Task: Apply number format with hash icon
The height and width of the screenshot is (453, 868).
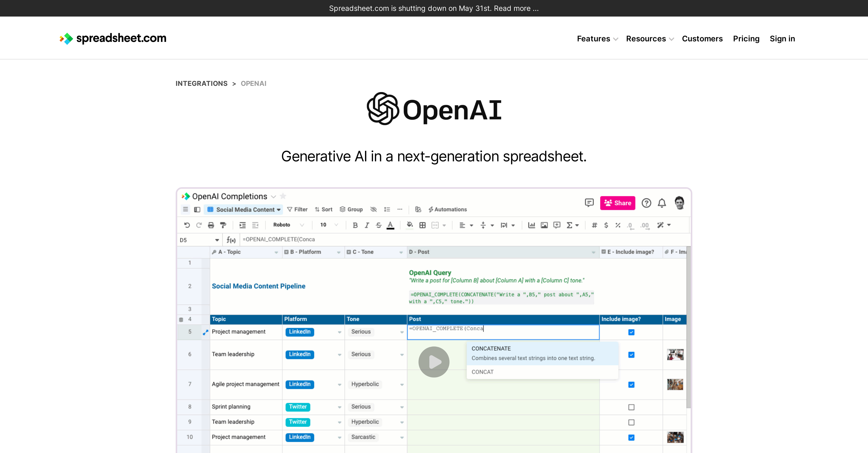Action: (594, 225)
